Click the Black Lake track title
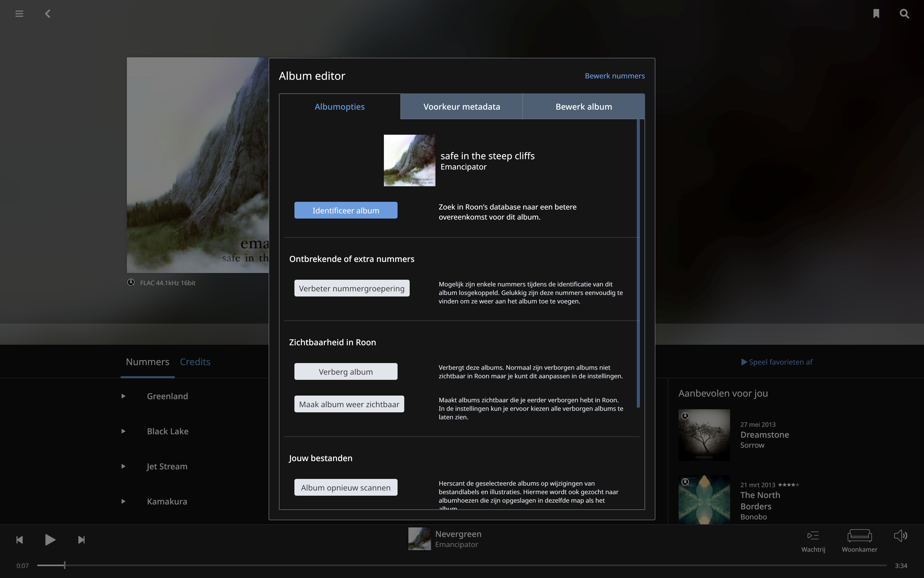 [168, 431]
